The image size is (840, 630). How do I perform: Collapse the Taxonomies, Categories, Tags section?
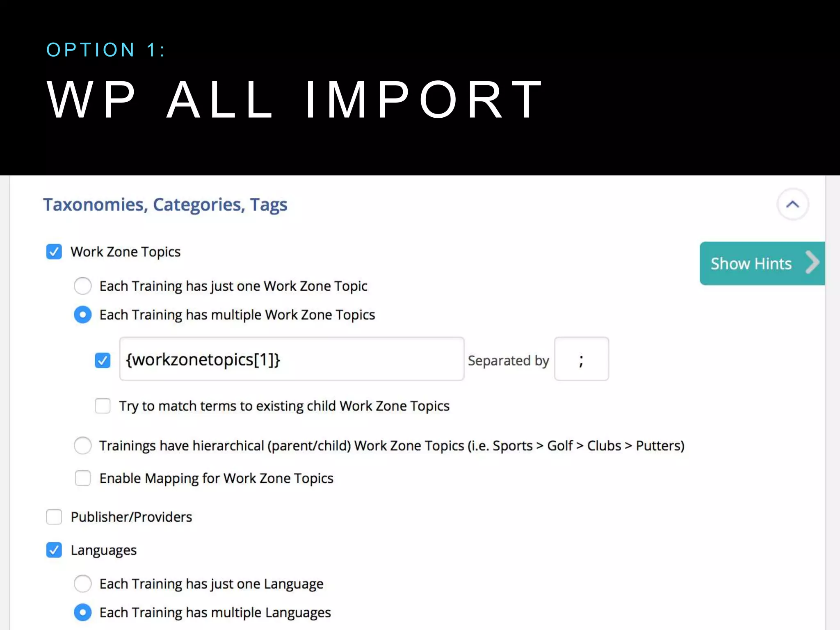point(792,204)
